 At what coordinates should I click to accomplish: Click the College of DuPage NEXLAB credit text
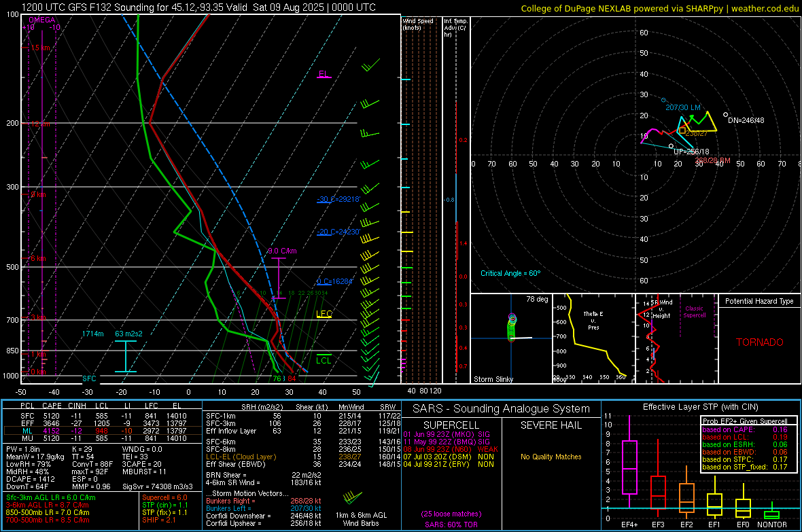coord(660,8)
